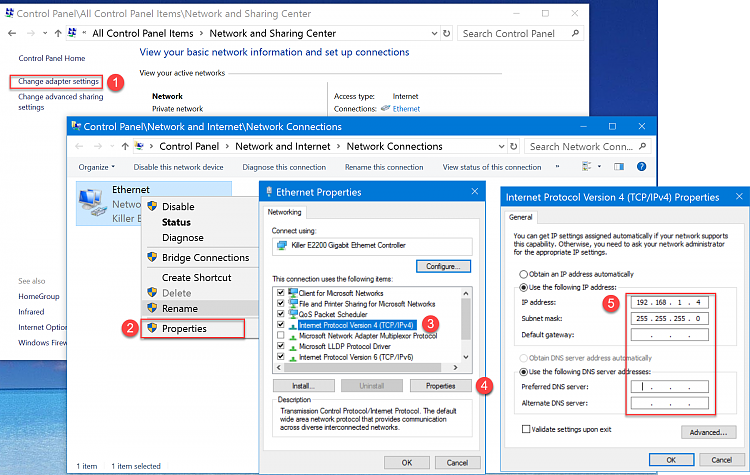Click the up arrow in Network Connections navigation

pyautogui.click(x=124, y=146)
